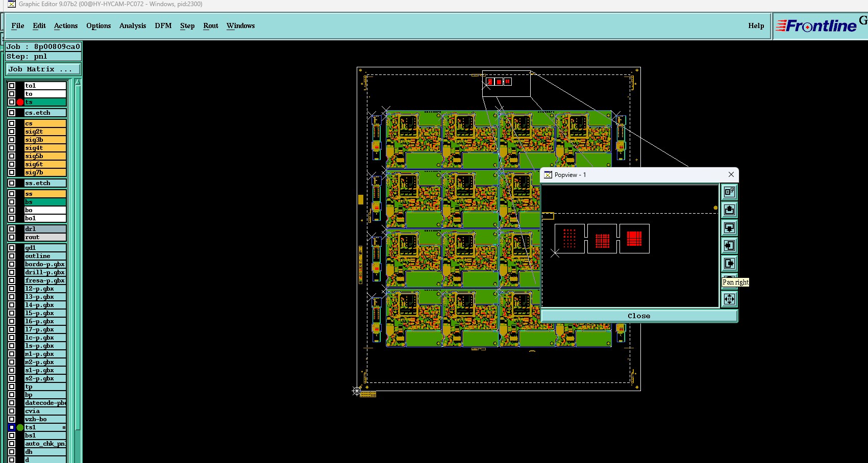Click the four-arrow fit-view icon in Popview
The height and width of the screenshot is (463, 868).
coord(729,299)
